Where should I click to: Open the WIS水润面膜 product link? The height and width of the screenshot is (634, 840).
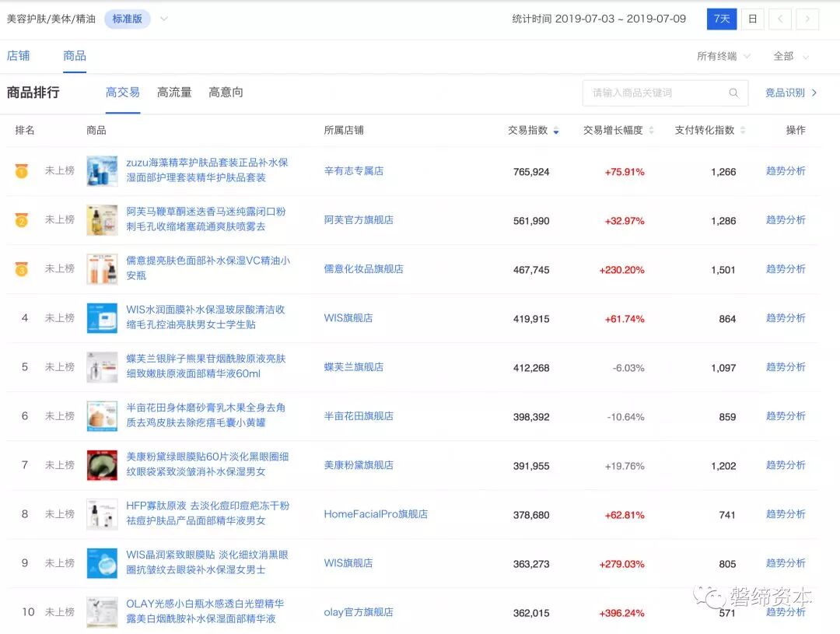205,317
